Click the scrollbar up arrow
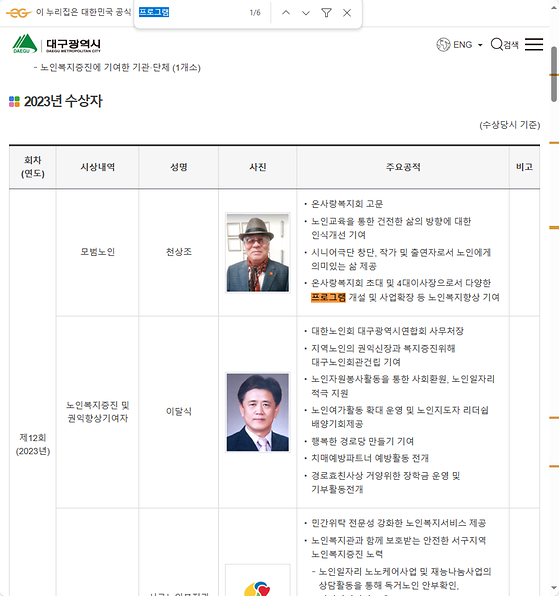The width and height of the screenshot is (559, 596). point(554,8)
